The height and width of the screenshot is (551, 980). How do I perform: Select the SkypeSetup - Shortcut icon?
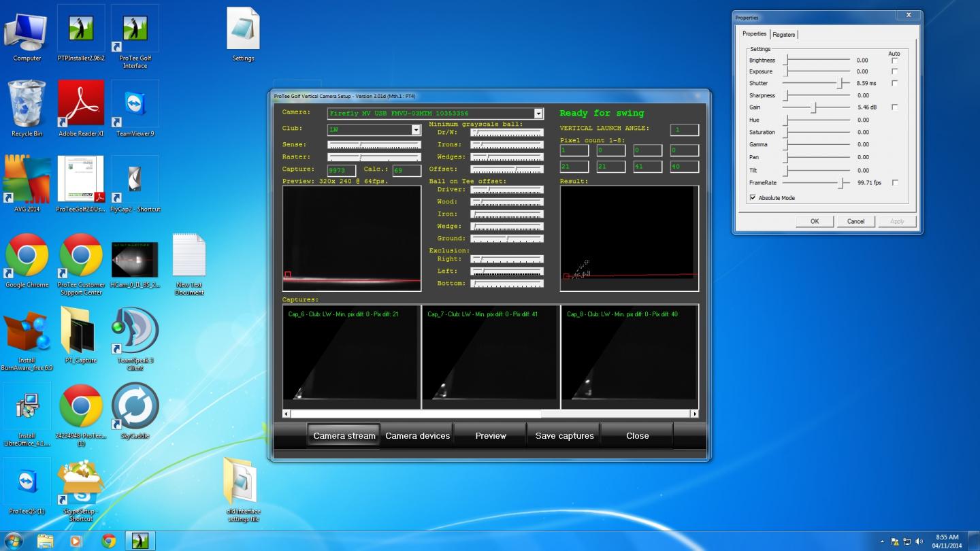(x=81, y=490)
